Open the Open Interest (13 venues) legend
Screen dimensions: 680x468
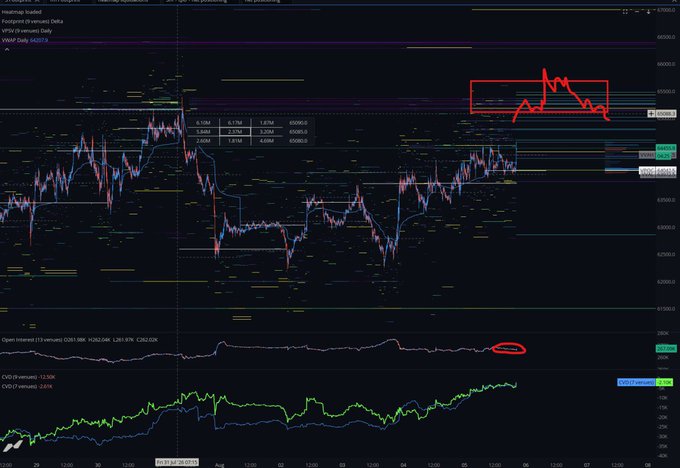[80, 340]
